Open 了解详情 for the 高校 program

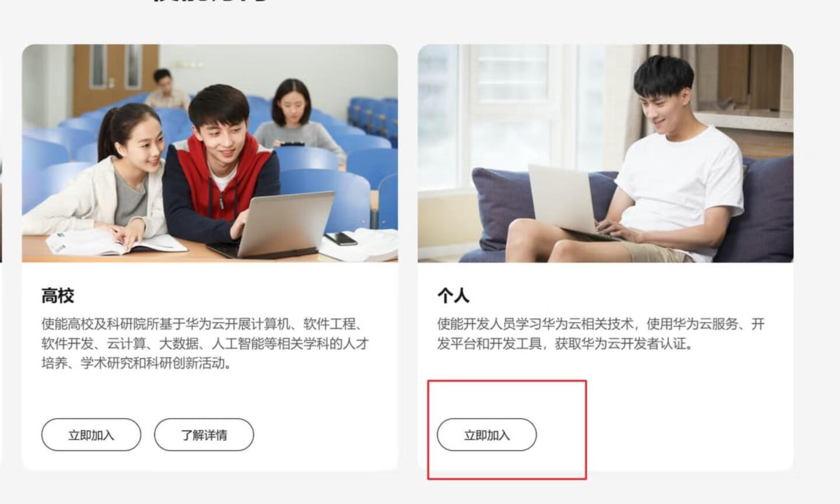click(204, 435)
